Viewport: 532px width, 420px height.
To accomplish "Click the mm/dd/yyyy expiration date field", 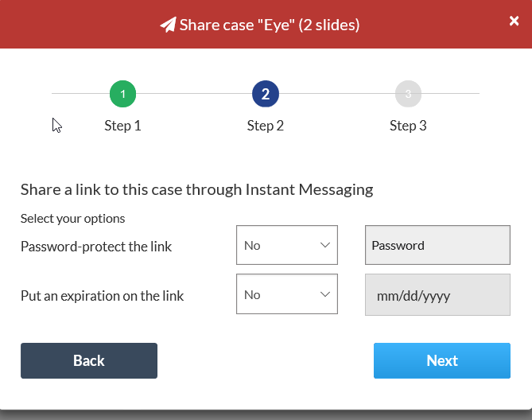I will tap(437, 295).
